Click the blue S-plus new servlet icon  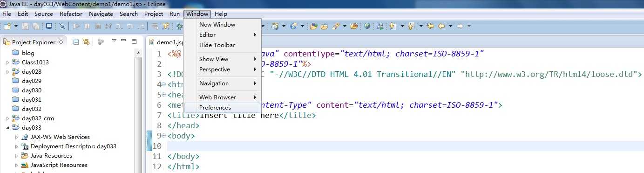coord(293,26)
